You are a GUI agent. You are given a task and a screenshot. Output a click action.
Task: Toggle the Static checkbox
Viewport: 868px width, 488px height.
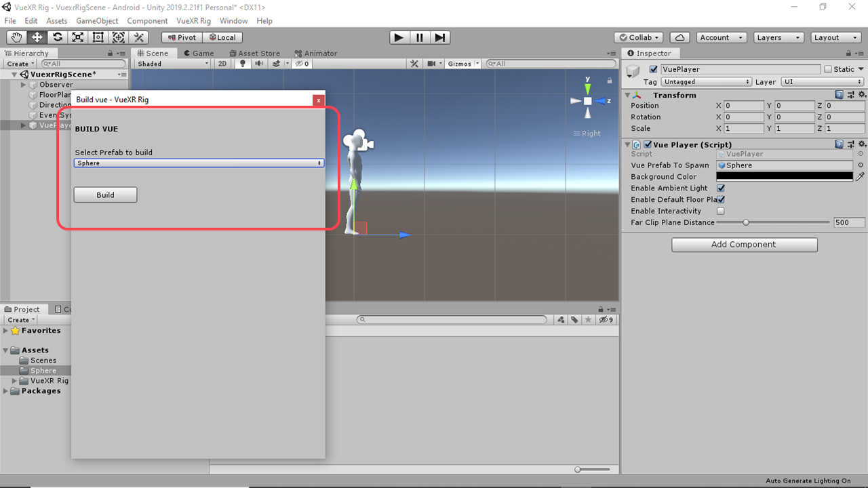[828, 69]
